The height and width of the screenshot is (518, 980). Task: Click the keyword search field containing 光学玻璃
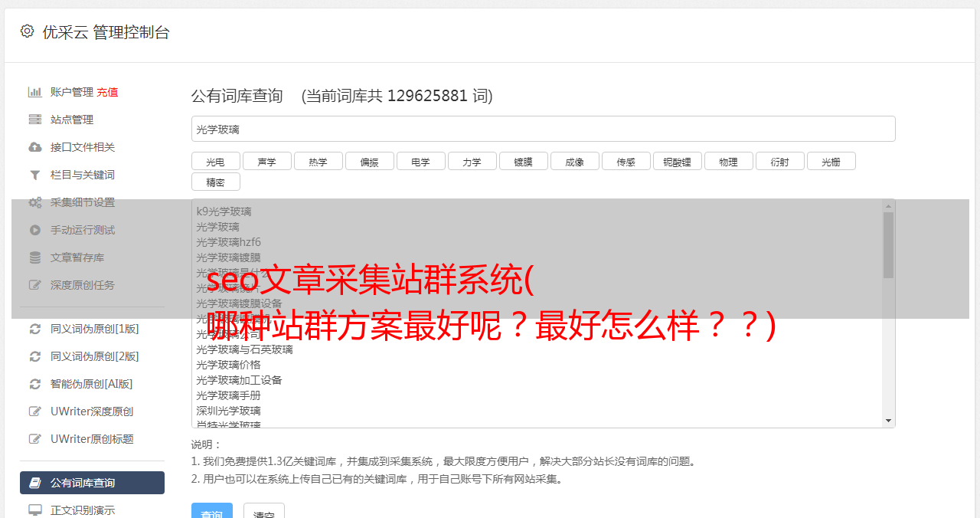tap(544, 129)
